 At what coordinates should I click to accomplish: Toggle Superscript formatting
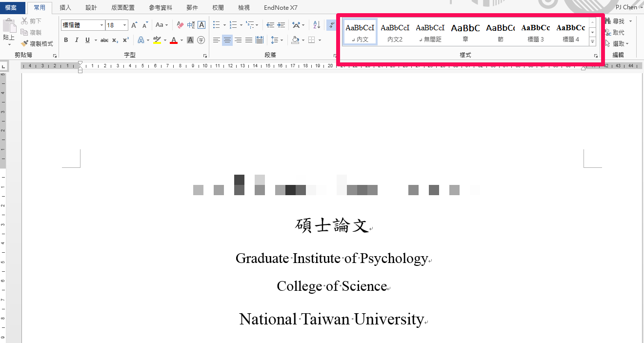coord(126,40)
